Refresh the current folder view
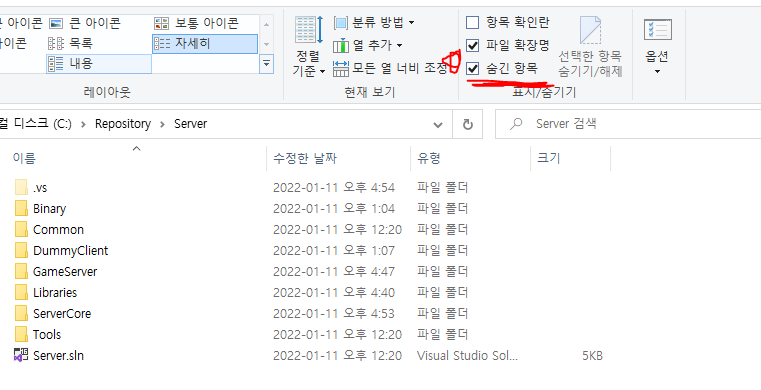Screen dimensions: 761x390 [x=467, y=125]
